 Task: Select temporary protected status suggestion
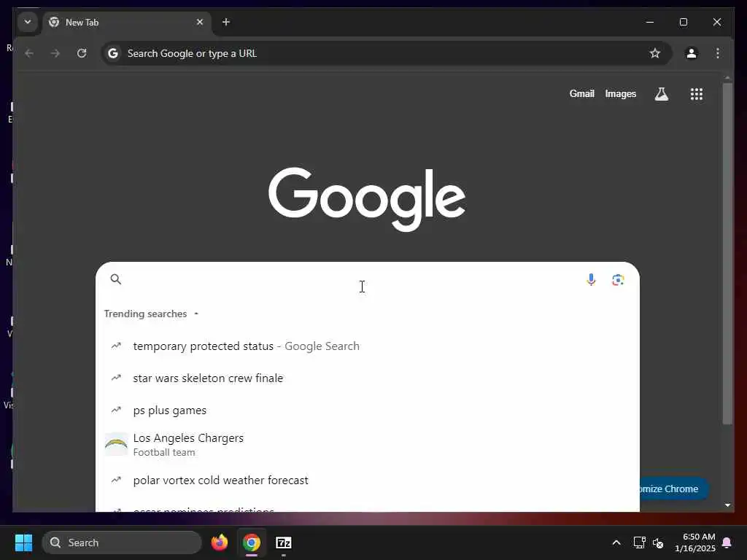coord(368,346)
